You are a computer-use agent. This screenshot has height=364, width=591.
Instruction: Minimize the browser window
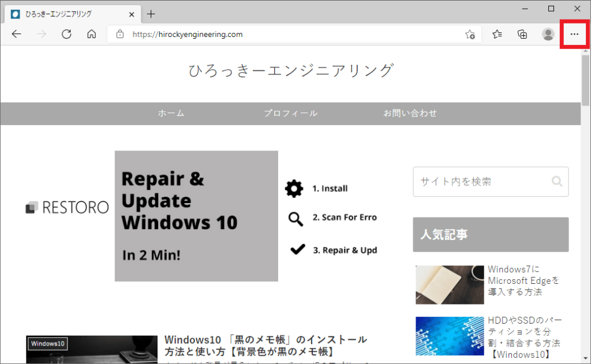click(525, 9)
